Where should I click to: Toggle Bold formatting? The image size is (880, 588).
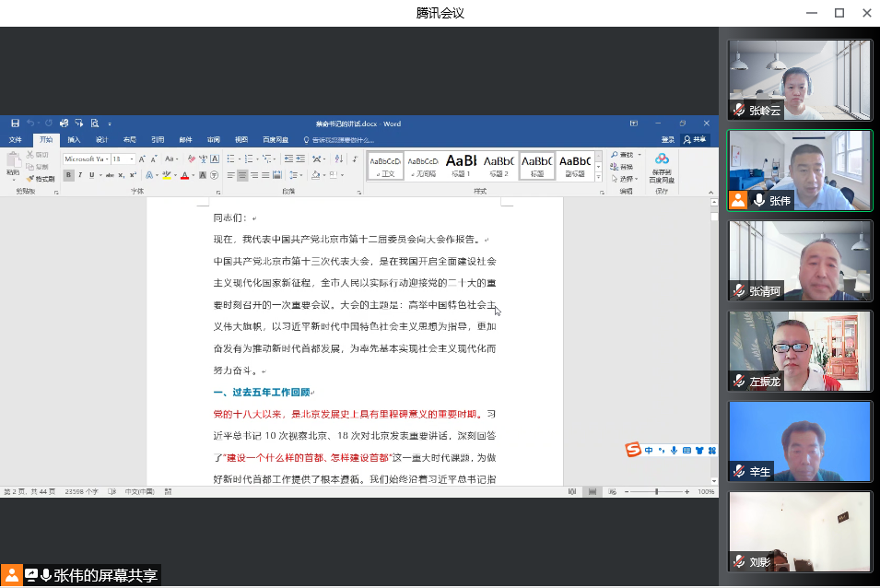(x=69, y=175)
